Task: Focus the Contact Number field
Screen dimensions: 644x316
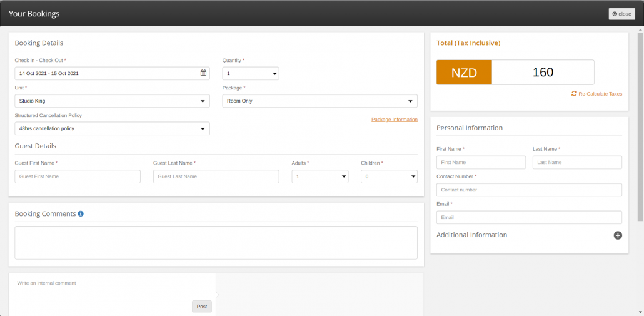Action: point(529,190)
